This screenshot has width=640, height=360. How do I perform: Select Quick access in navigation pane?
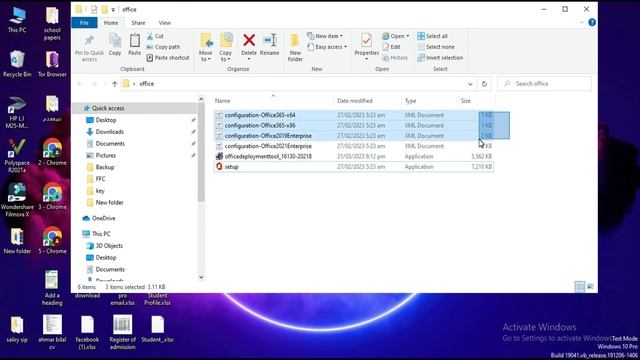click(x=108, y=108)
